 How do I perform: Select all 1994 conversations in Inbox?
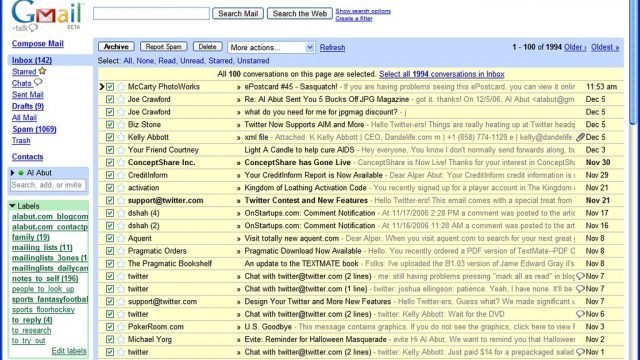tap(442, 74)
